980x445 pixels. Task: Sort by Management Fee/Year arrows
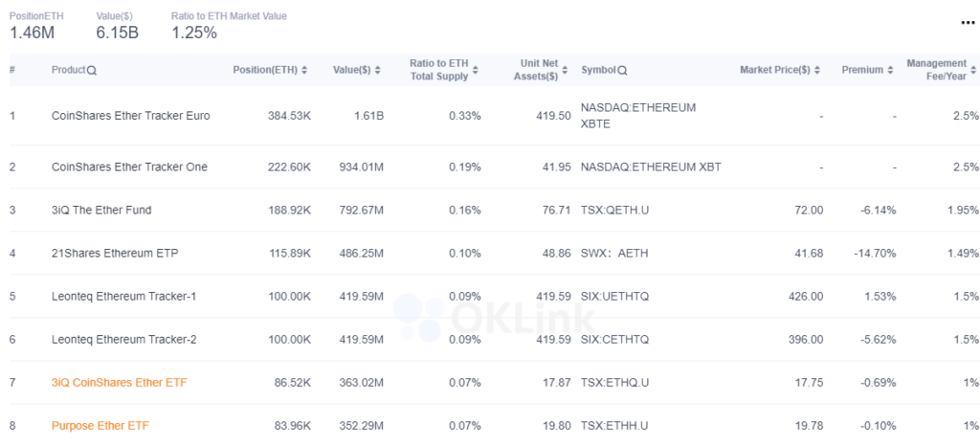click(x=973, y=70)
